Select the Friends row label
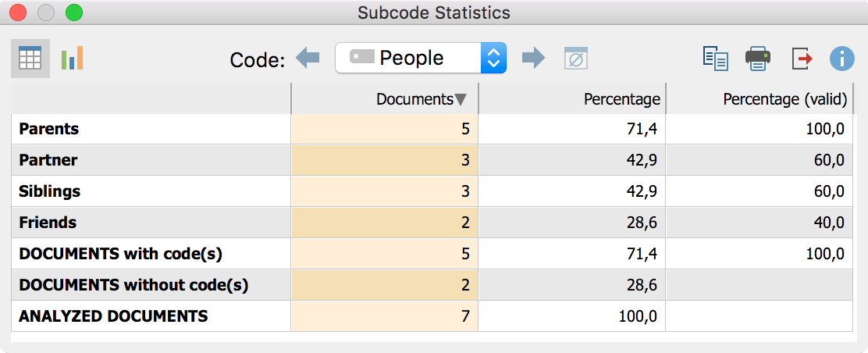 tap(48, 223)
